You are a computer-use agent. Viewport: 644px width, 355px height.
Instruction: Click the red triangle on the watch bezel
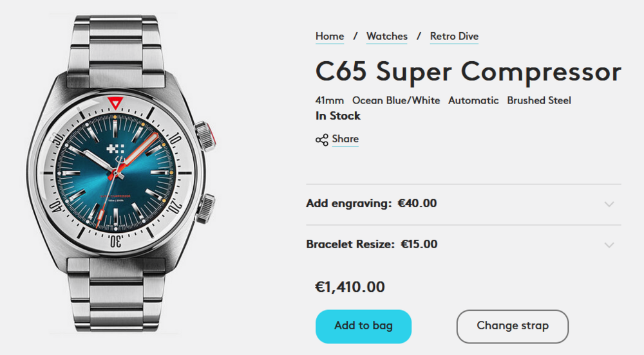[x=115, y=103]
